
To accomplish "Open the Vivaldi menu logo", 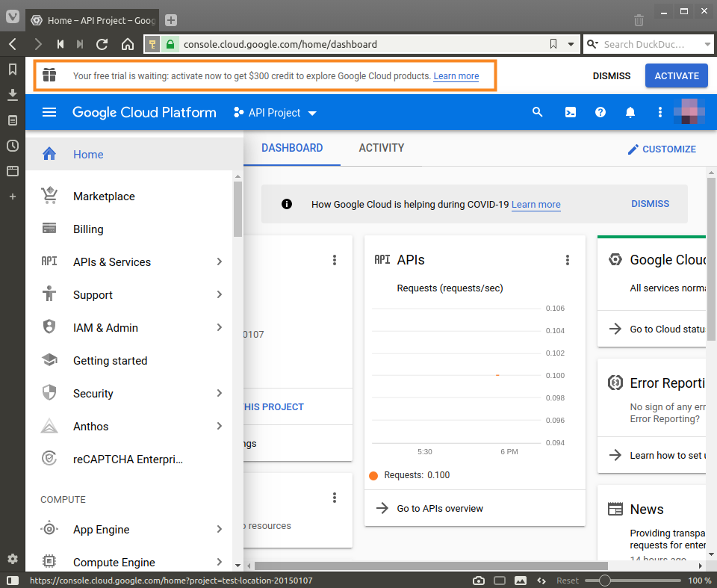I will pos(13,17).
